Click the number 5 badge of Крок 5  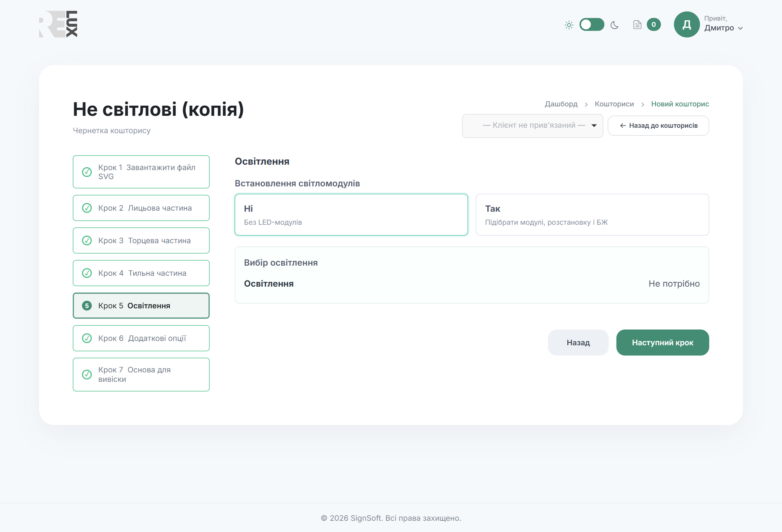tap(87, 306)
